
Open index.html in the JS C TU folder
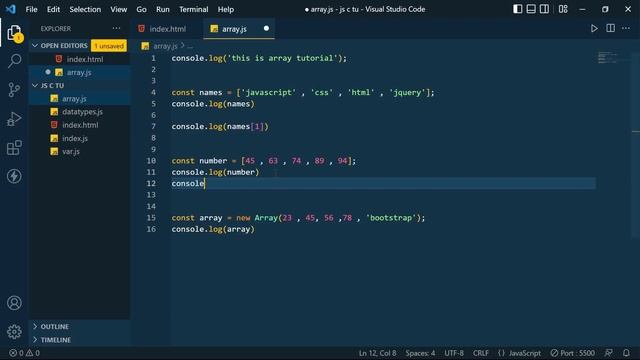pos(80,125)
